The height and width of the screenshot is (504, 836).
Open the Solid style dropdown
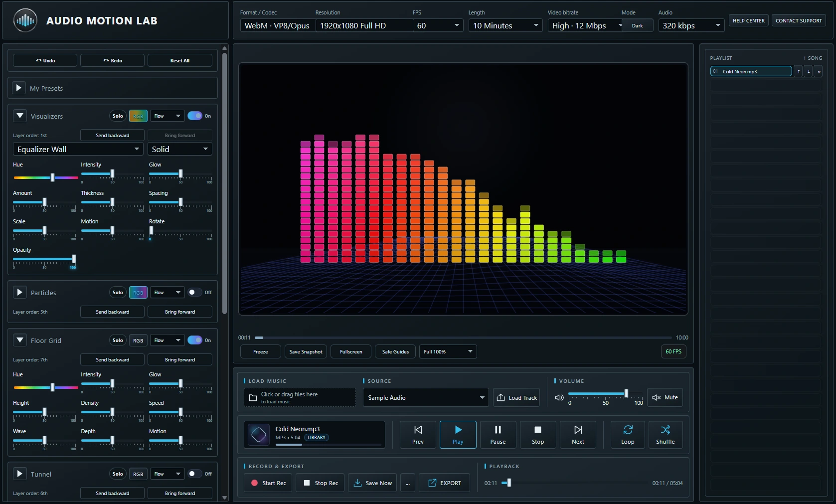click(179, 149)
